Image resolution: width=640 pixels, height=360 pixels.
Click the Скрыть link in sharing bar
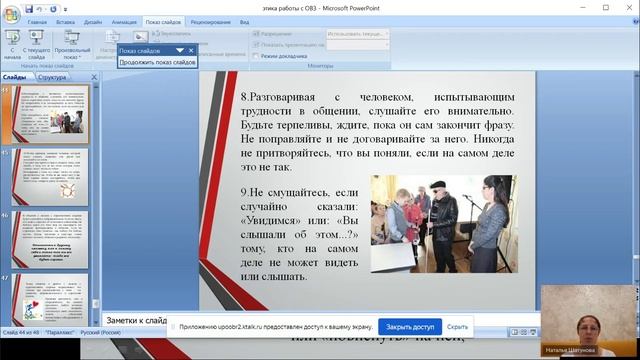tap(457, 327)
